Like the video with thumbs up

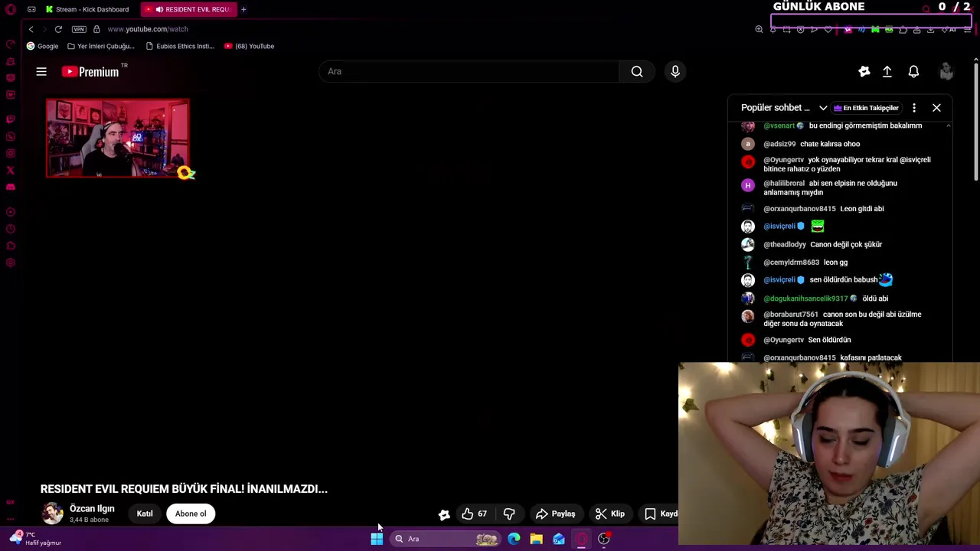(x=474, y=514)
